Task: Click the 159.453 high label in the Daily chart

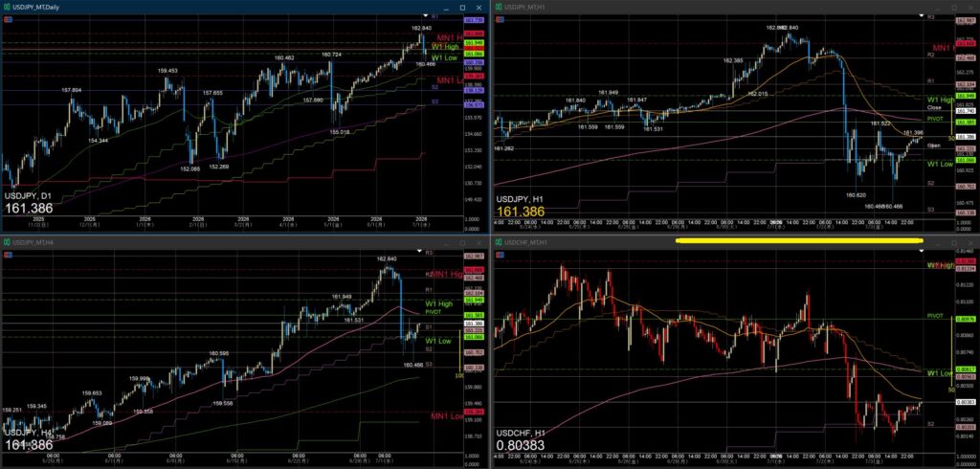Action: [167, 71]
